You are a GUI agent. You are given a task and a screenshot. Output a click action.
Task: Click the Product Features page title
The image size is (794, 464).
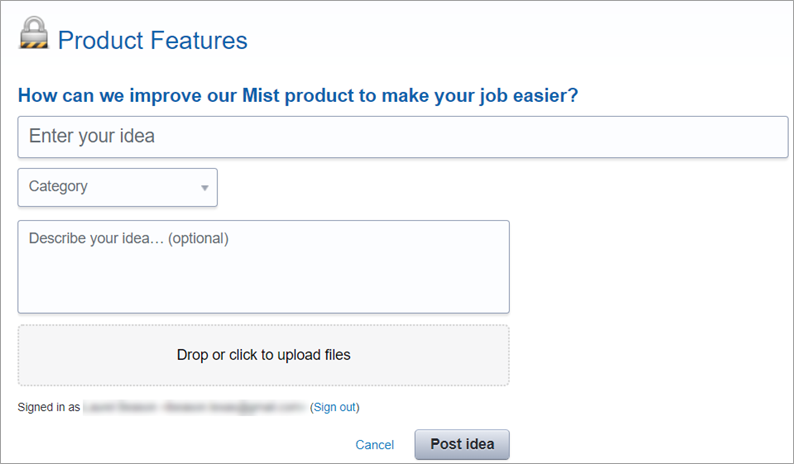(152, 41)
